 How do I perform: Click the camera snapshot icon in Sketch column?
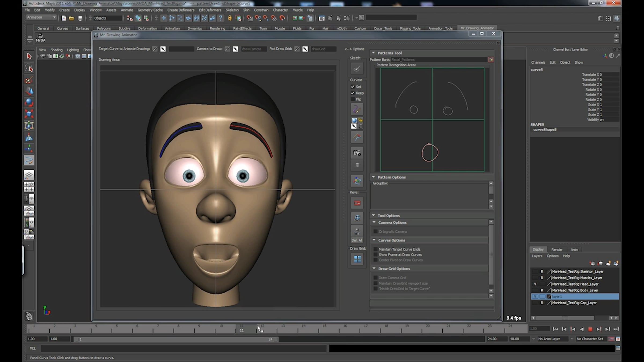click(x=357, y=153)
